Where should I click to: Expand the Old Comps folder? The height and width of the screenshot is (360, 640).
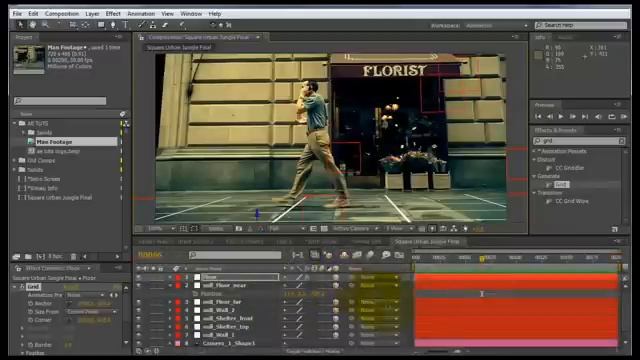(x=15, y=160)
